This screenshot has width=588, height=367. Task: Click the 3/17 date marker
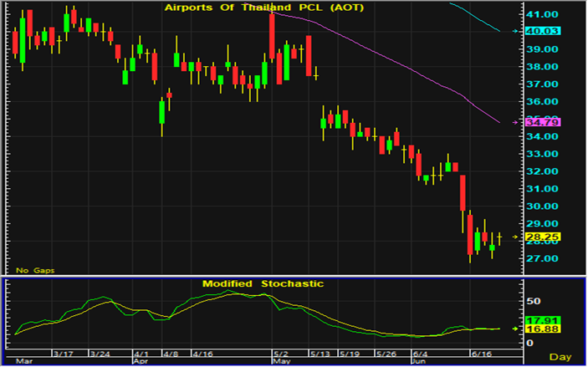coord(63,354)
